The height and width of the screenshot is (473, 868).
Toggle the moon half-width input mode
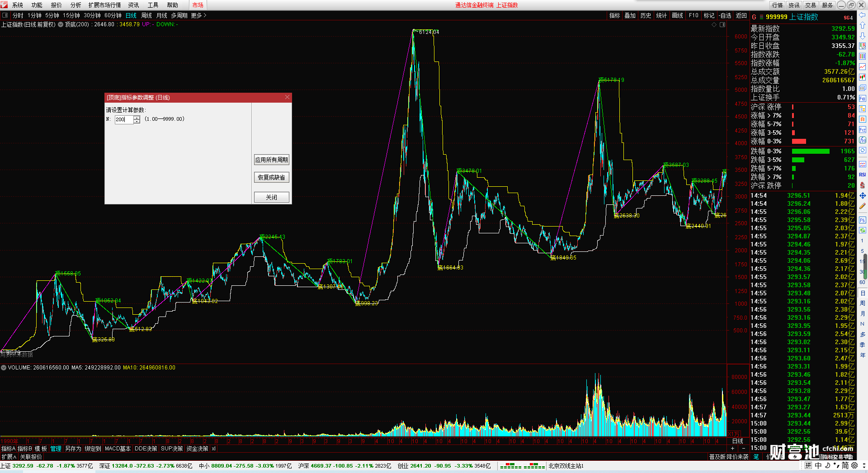click(x=827, y=465)
